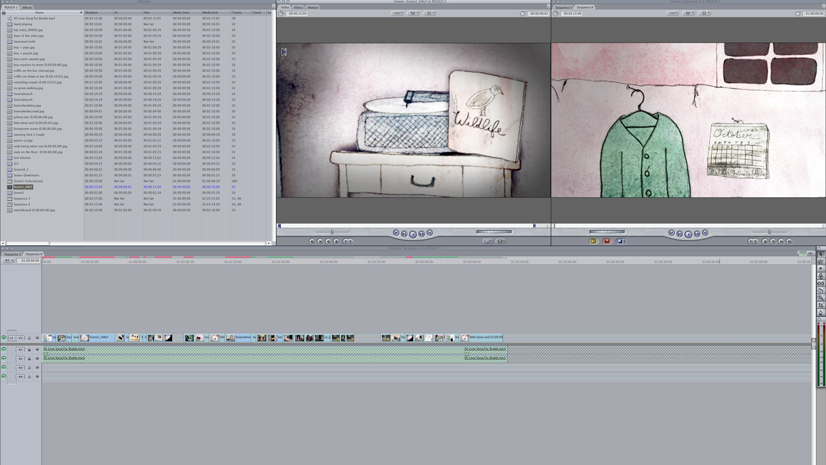826x465 pixels.
Task: Click Match Frame in the Canvas
Action: [789, 241]
